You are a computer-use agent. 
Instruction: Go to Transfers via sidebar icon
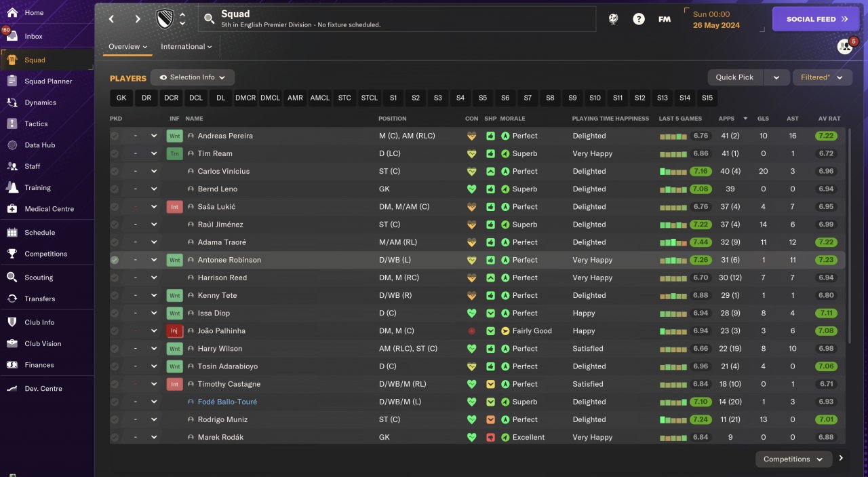(12, 299)
